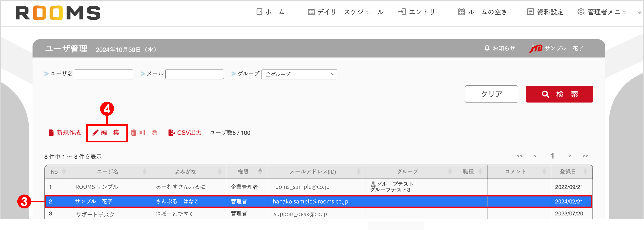Viewport: 644px width, 230px height.
Task: Click the 編集 pencil edit icon
Action: click(x=95, y=133)
